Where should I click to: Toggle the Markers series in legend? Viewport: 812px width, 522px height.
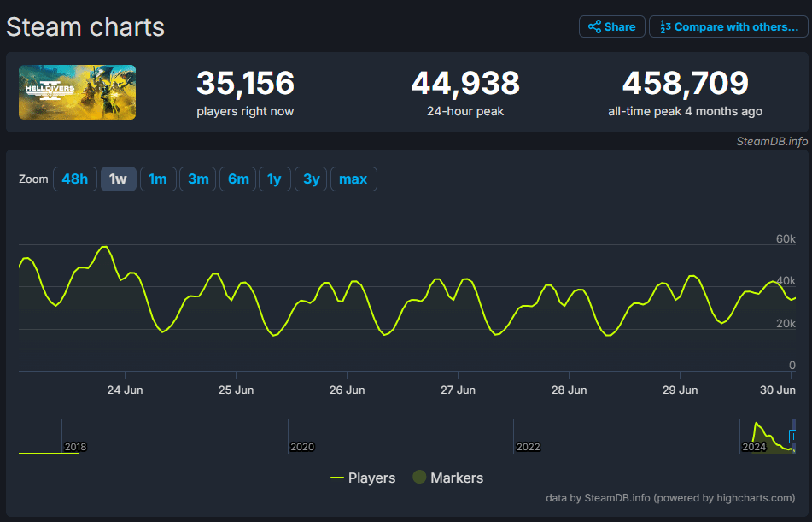tap(448, 478)
